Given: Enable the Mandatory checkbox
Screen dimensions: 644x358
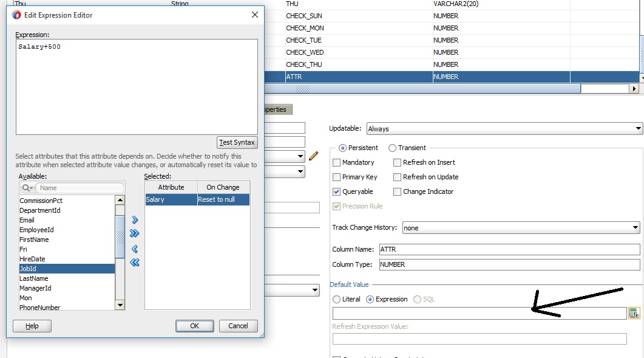Looking at the screenshot, I should click(x=337, y=162).
